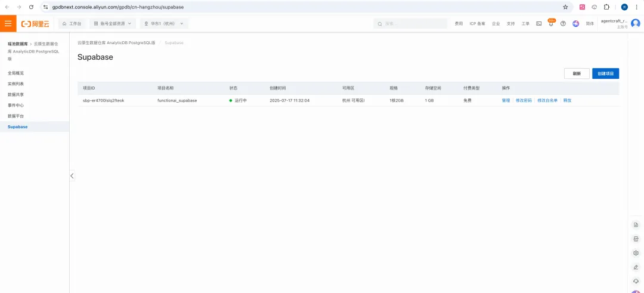Open the Chrome profile avatar

coord(624,7)
